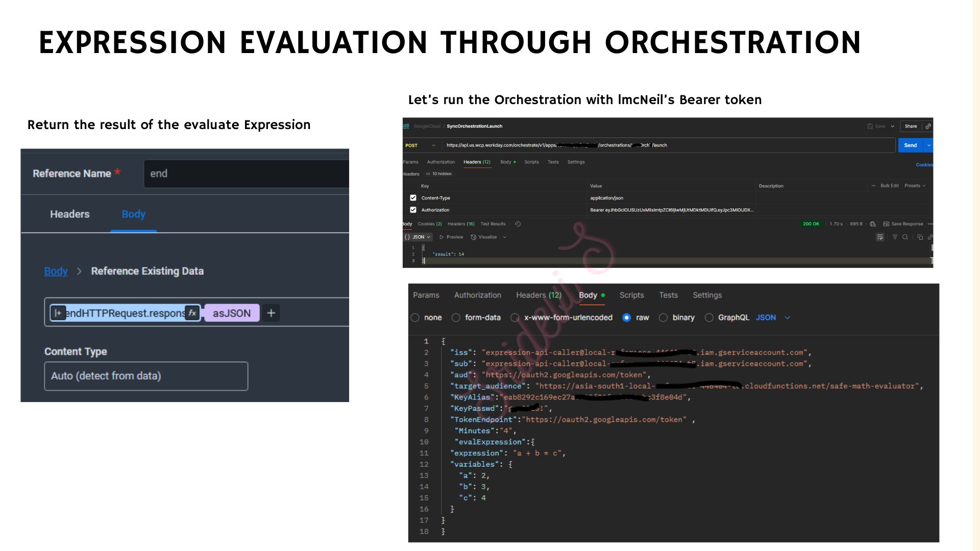Viewport: 980px width, 551px height.
Task: Click the Share button
Action: pos(911,126)
